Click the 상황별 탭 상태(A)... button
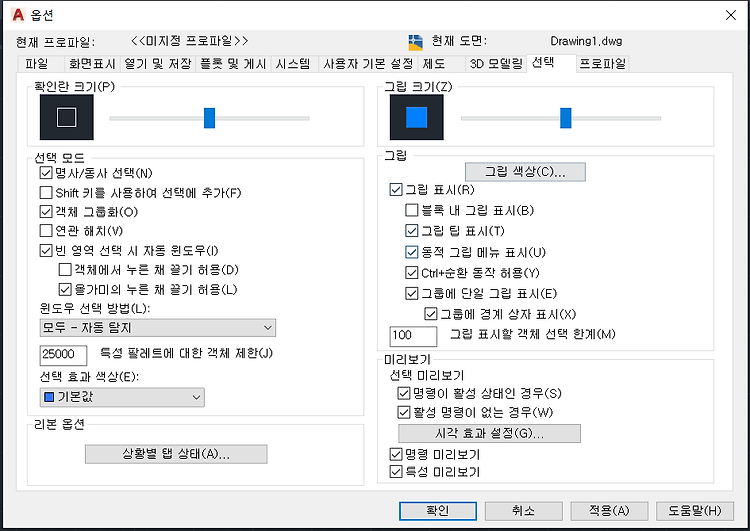 tap(176, 454)
